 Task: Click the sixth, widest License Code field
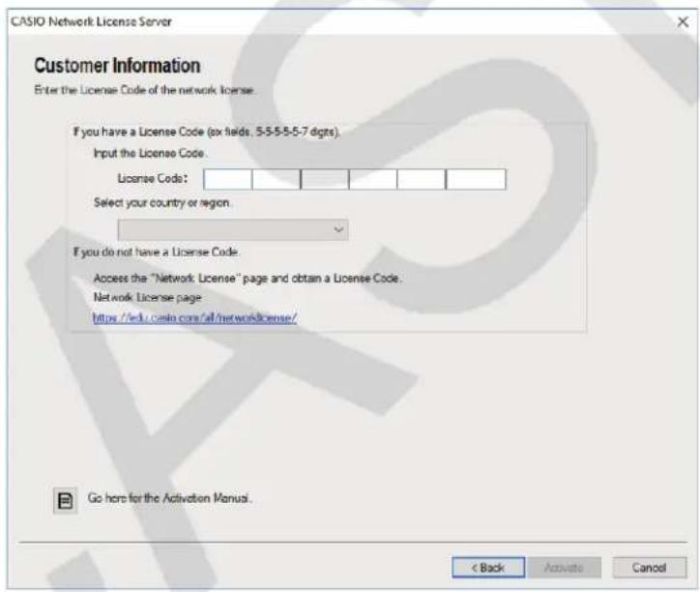click(477, 179)
